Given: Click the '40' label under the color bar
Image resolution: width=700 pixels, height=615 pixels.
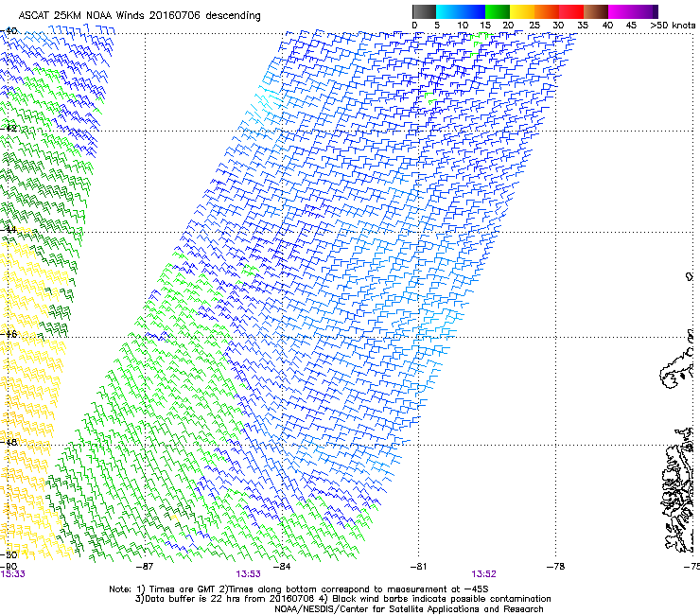Looking at the screenshot, I should click(607, 26).
